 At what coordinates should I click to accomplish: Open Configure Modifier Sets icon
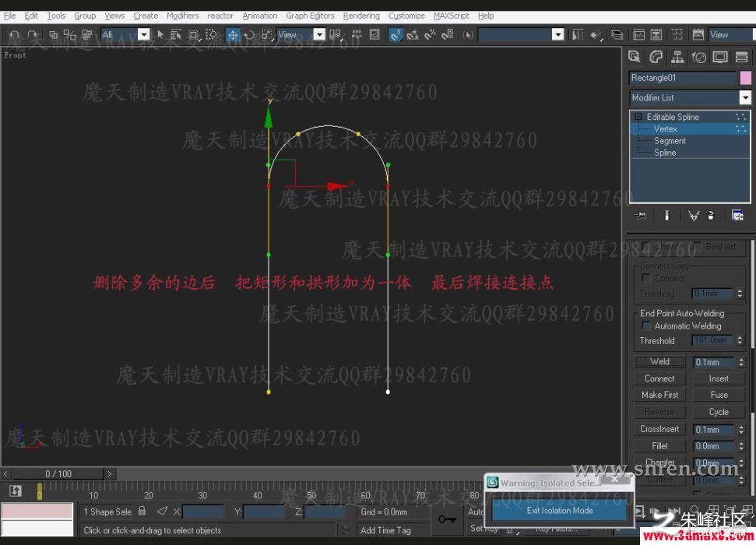click(737, 215)
